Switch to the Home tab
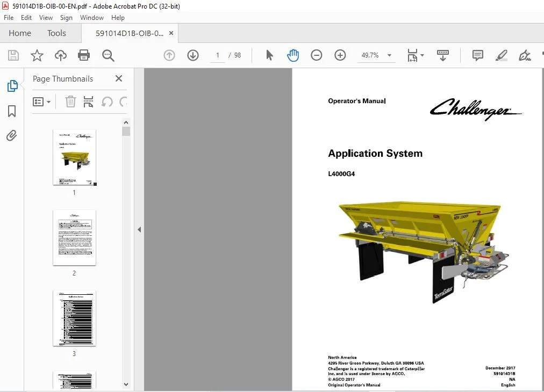The height and width of the screenshot is (392, 544). pos(20,33)
